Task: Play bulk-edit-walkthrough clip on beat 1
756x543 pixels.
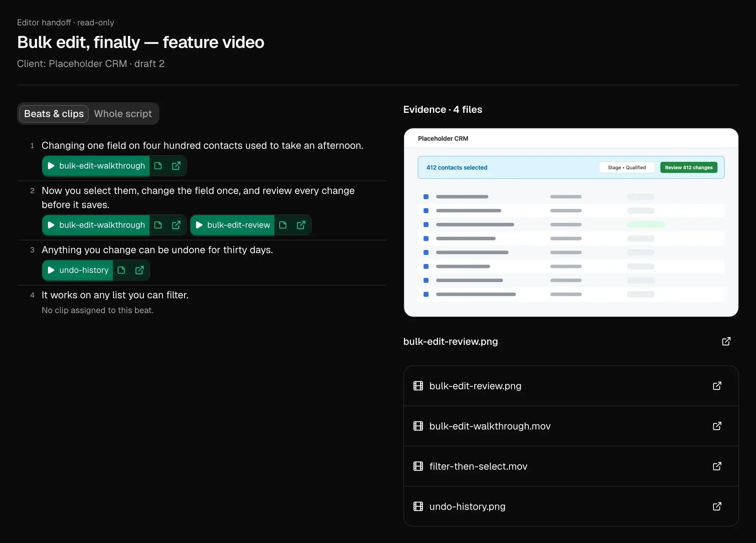Action: [x=96, y=166]
